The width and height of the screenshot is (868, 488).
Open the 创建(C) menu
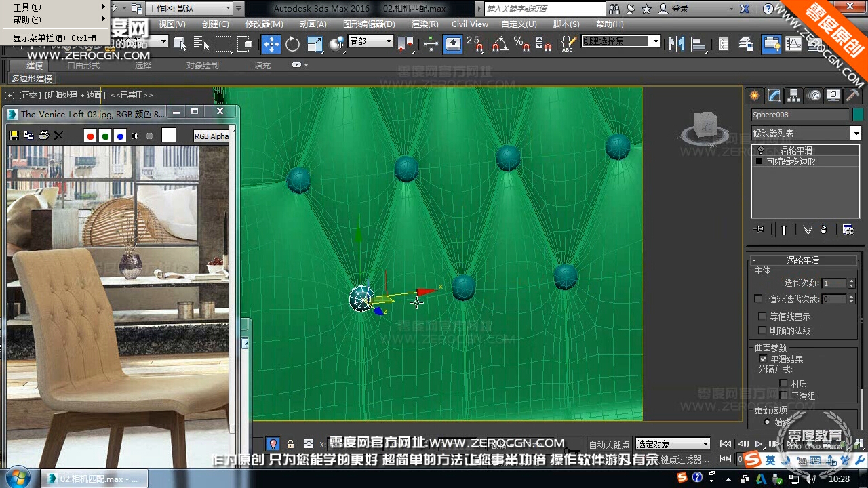(216, 24)
